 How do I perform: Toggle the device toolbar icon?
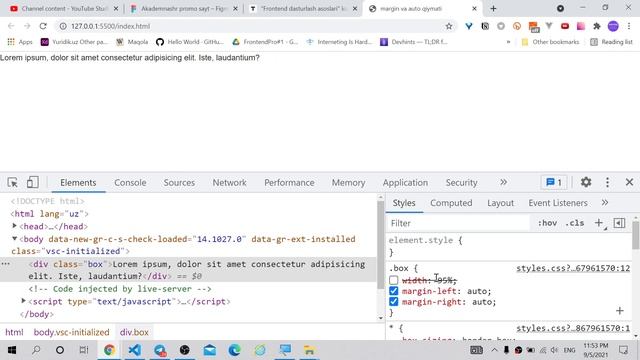(33, 182)
